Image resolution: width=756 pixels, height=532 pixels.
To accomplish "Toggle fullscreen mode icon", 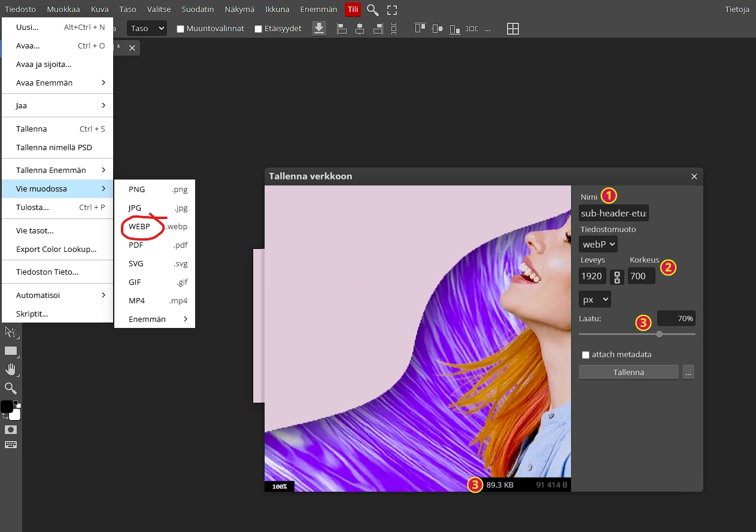I will [x=392, y=10].
